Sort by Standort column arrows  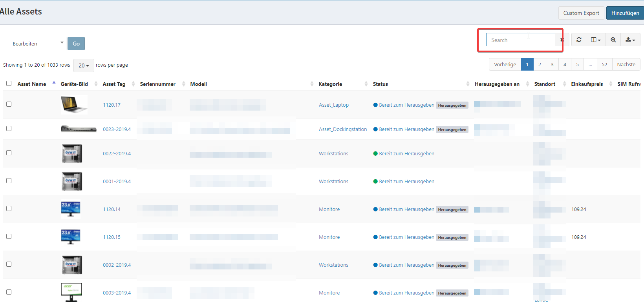(564, 84)
